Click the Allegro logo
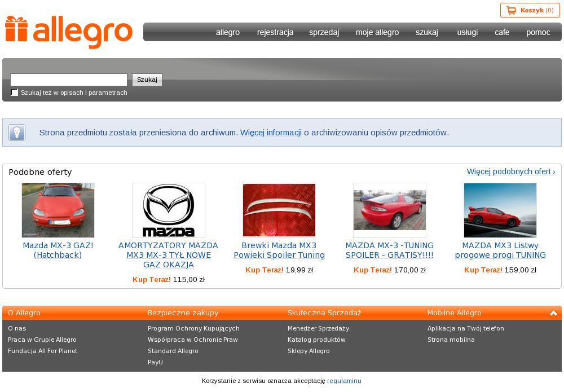 (69, 32)
